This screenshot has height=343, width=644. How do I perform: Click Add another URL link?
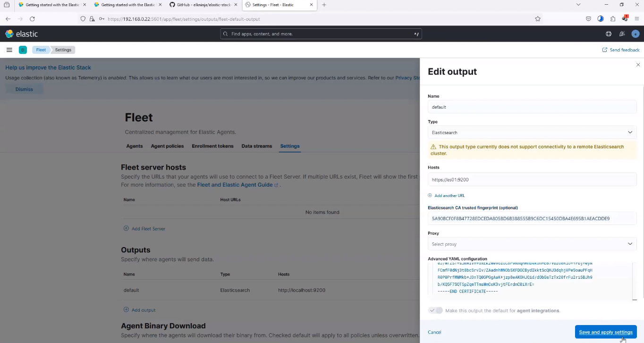pyautogui.click(x=449, y=196)
